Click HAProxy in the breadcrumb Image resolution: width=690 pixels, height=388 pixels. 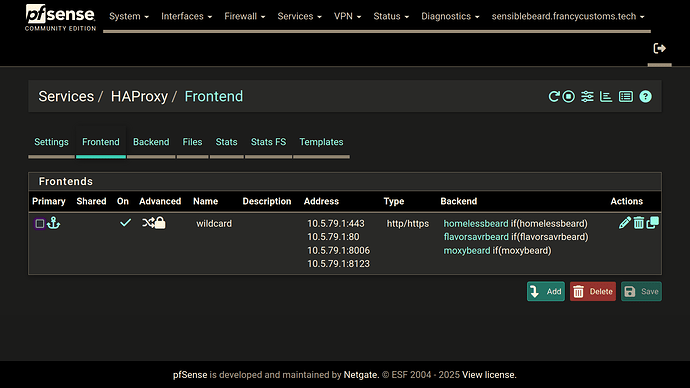139,96
